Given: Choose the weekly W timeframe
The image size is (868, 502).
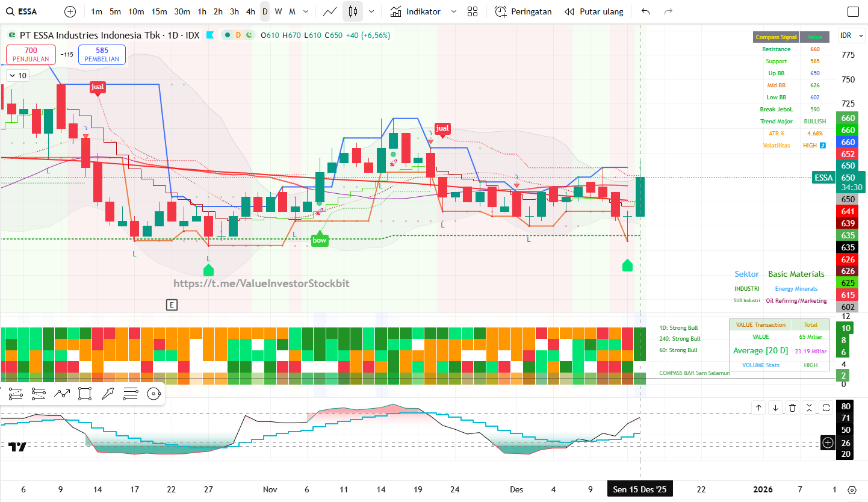Looking at the screenshot, I should pyautogui.click(x=278, y=11).
